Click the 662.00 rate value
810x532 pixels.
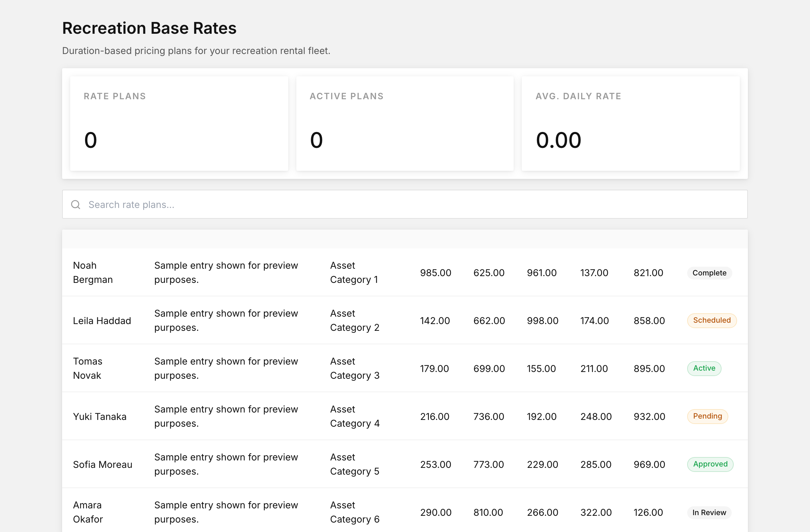[489, 321]
